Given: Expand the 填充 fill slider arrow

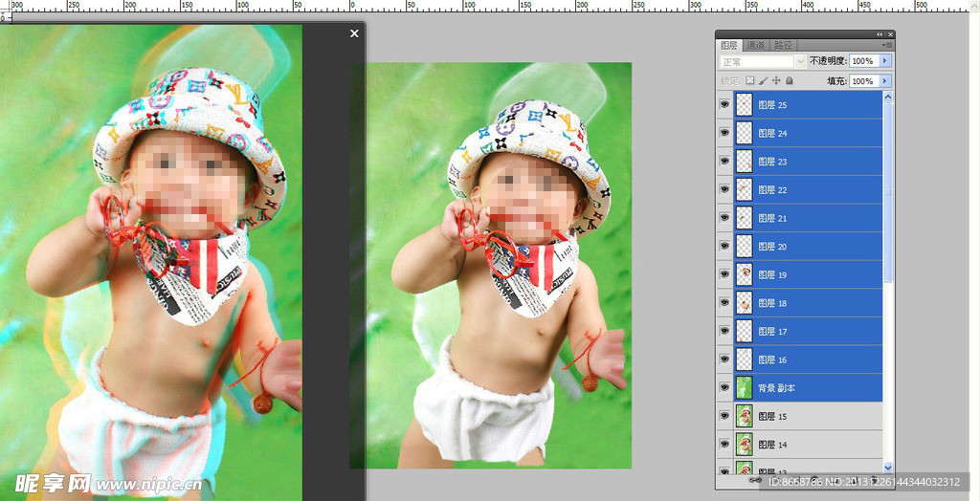Looking at the screenshot, I should coord(885,81).
